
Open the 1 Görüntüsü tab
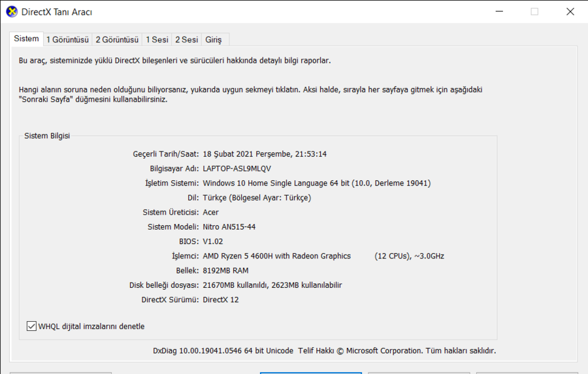click(67, 39)
